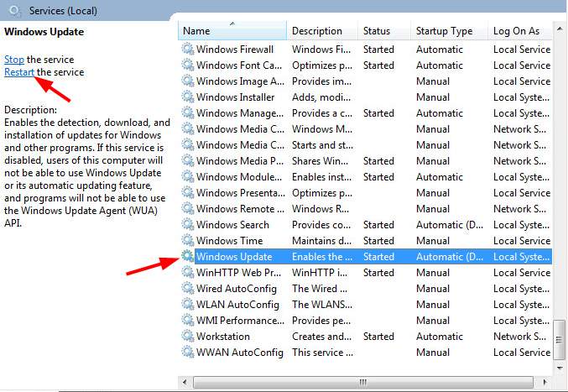Viewport: 568px width, 392px height.
Task: Click the Windows Management service gear icon
Action: [x=188, y=112]
